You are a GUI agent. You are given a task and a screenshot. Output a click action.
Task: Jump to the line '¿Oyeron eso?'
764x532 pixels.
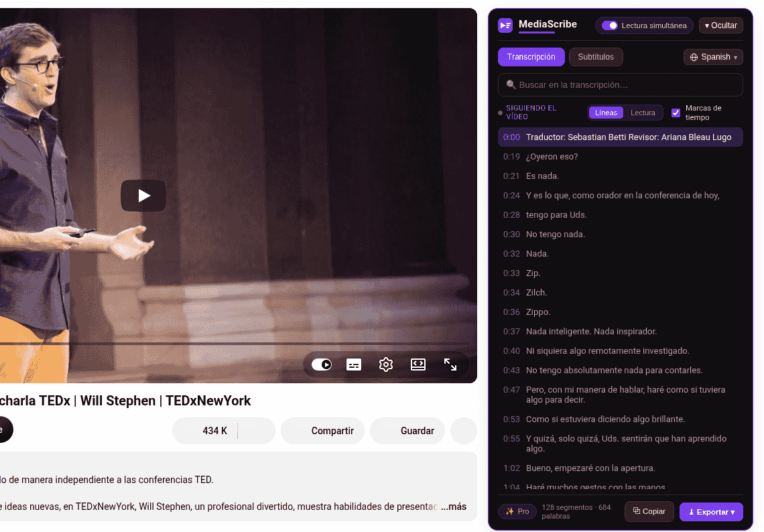pos(621,156)
